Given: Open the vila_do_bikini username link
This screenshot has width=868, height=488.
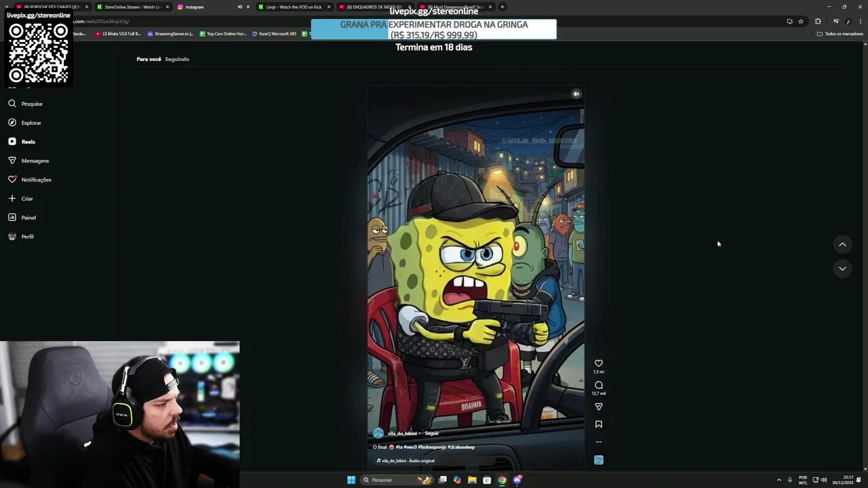Looking at the screenshot, I should pos(402,433).
